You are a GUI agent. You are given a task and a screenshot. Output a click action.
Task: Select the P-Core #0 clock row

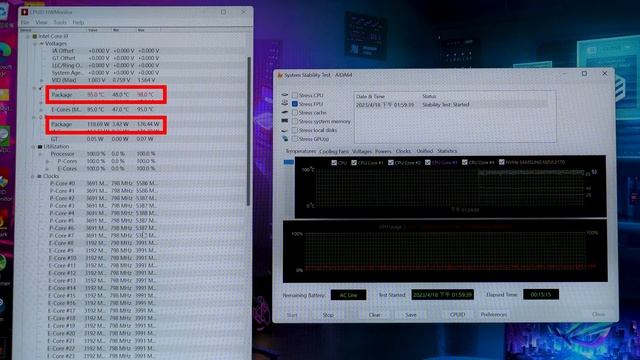click(103, 184)
